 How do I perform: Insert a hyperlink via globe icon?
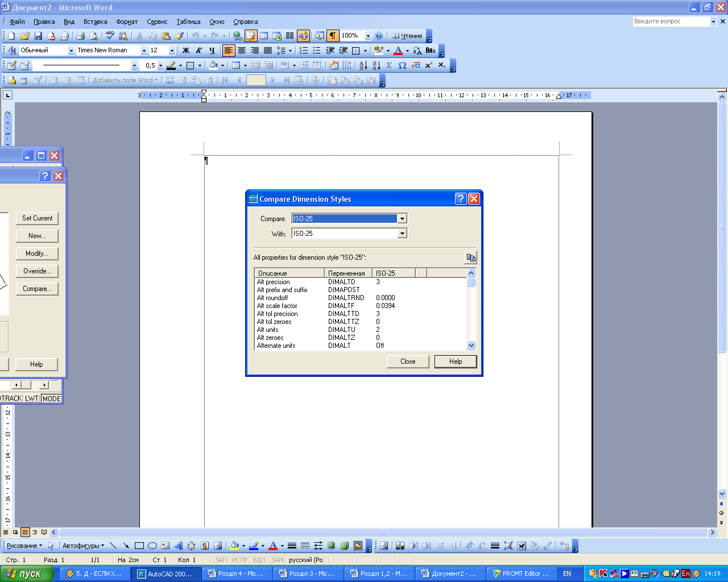click(x=238, y=36)
